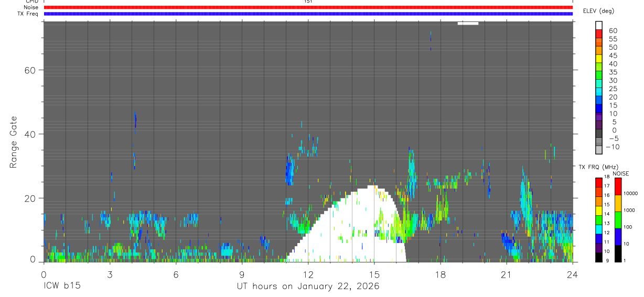Click the cyan segment of TX FRQ bar
Viewport: 644px width, 297px height.
(599, 229)
